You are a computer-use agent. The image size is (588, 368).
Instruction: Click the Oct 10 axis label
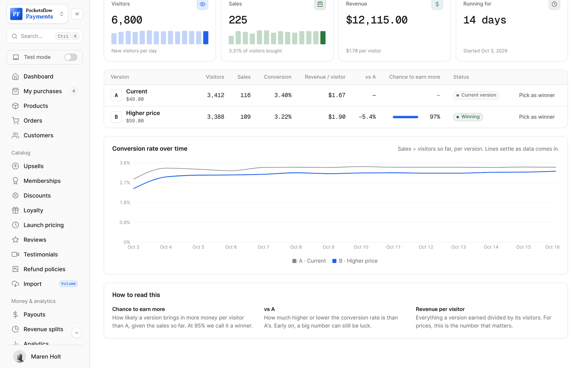361,247
